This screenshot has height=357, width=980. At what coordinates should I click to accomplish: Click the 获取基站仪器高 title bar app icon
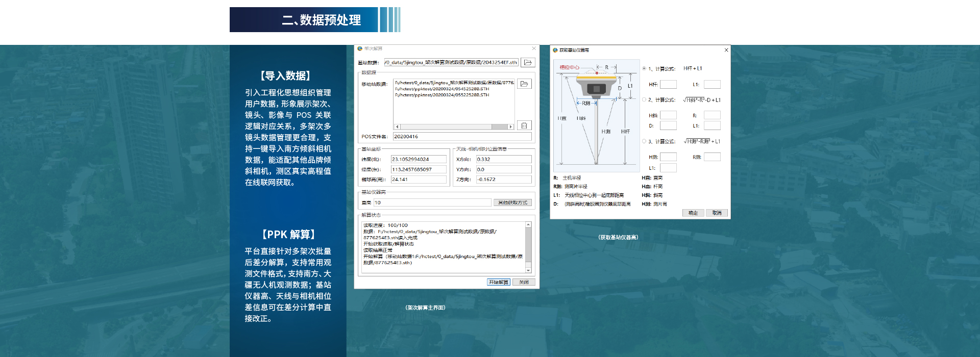[555, 50]
